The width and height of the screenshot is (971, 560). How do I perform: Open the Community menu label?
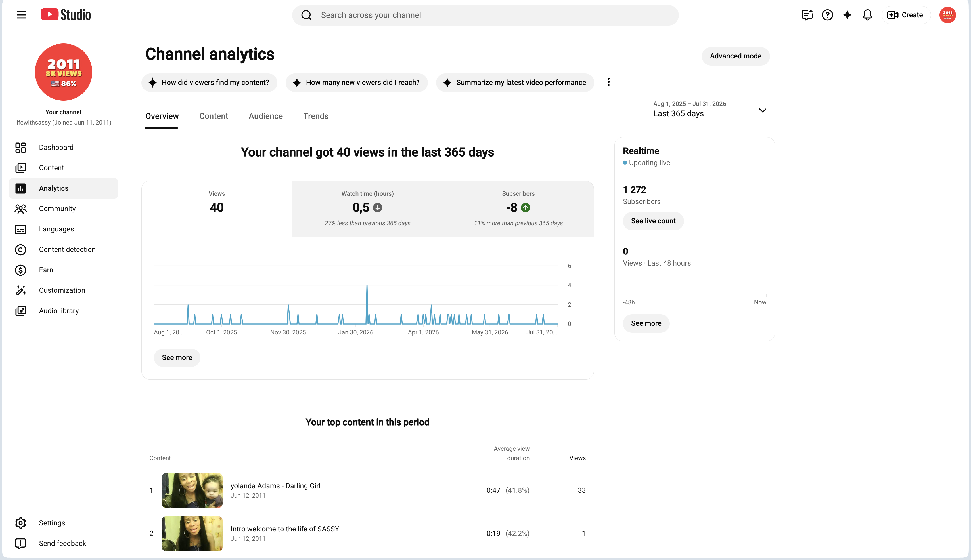click(x=57, y=209)
